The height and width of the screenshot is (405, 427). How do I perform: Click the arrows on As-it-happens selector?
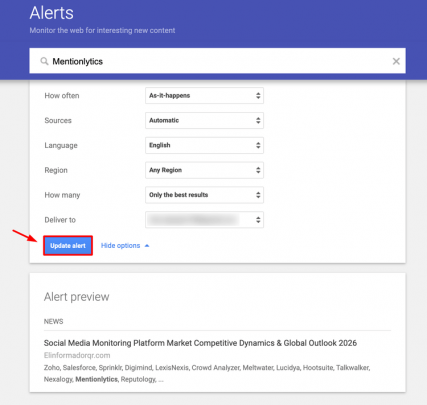pos(258,96)
